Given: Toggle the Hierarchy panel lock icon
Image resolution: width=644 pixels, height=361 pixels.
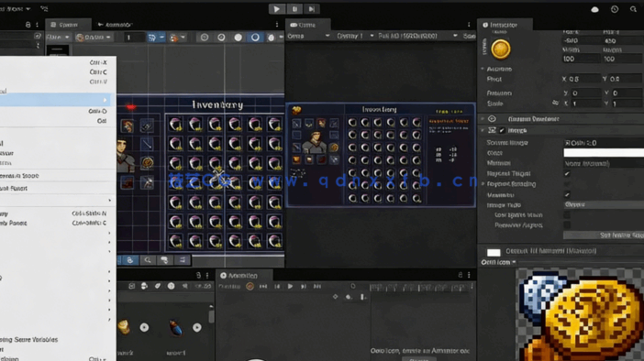Looking at the screenshot, I should pyautogui.click(x=28, y=25).
